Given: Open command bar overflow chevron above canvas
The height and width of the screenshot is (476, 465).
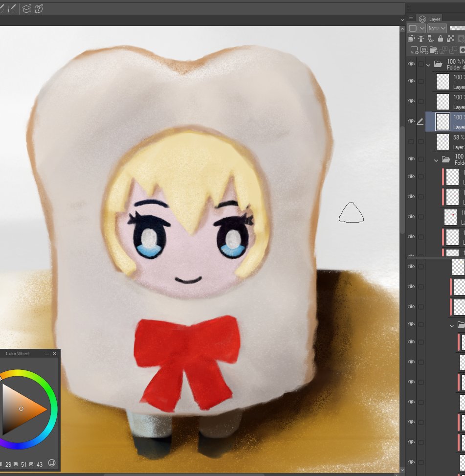Looking at the screenshot, I should point(402,20).
